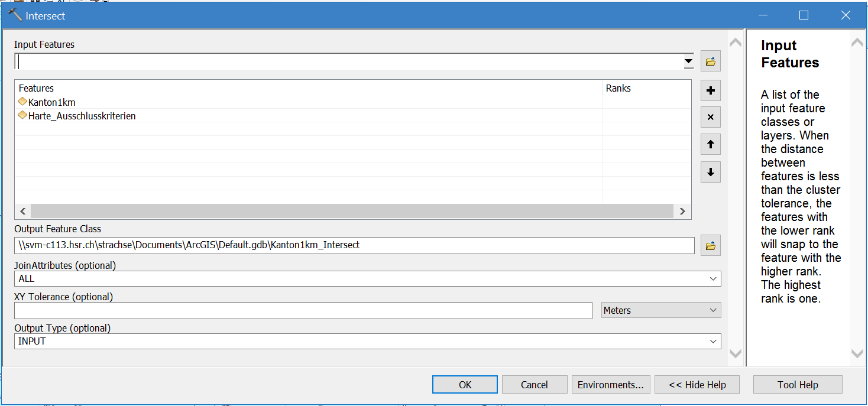The height and width of the screenshot is (406, 868).
Task: Open Environments settings
Action: [x=610, y=385]
